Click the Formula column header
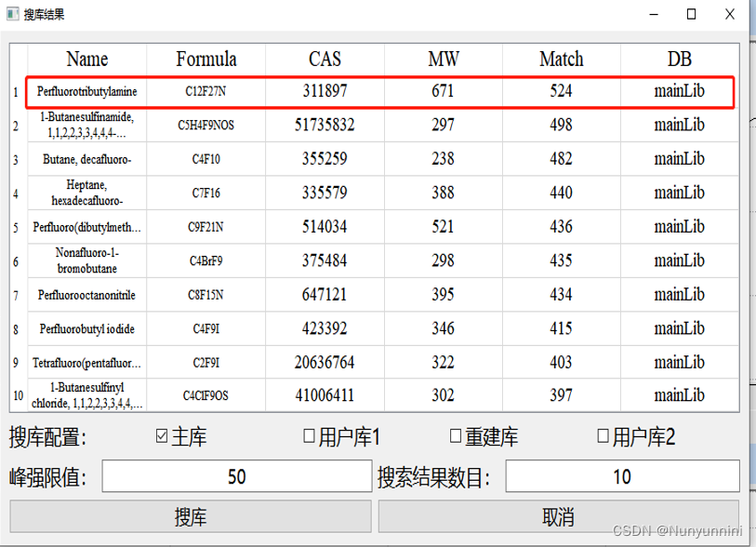Viewport: 756px width, 547px height. (x=206, y=59)
